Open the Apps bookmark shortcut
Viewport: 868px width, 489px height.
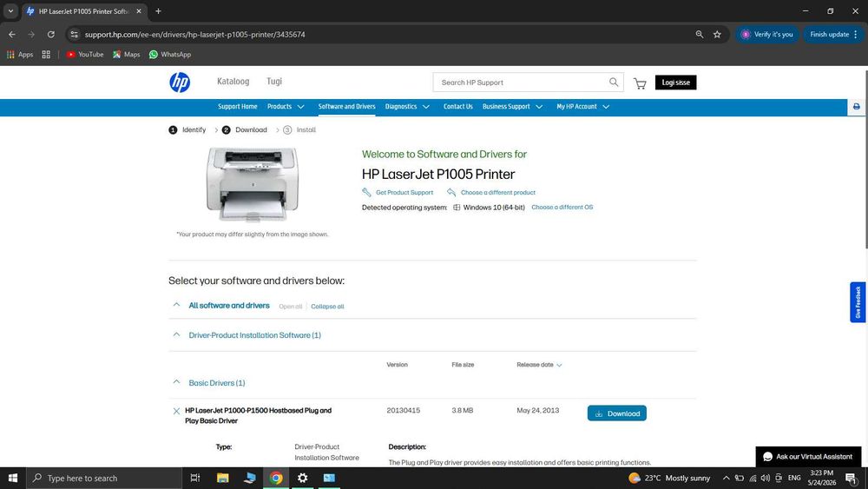20,54
